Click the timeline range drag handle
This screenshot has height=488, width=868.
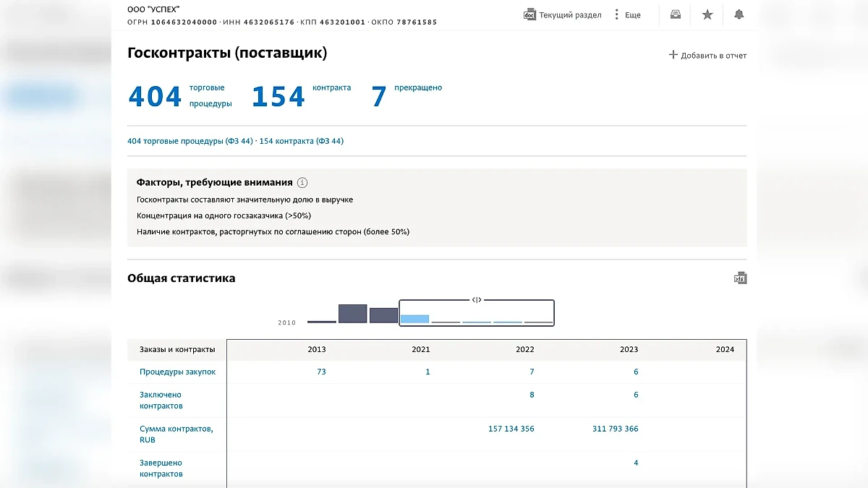click(x=477, y=299)
